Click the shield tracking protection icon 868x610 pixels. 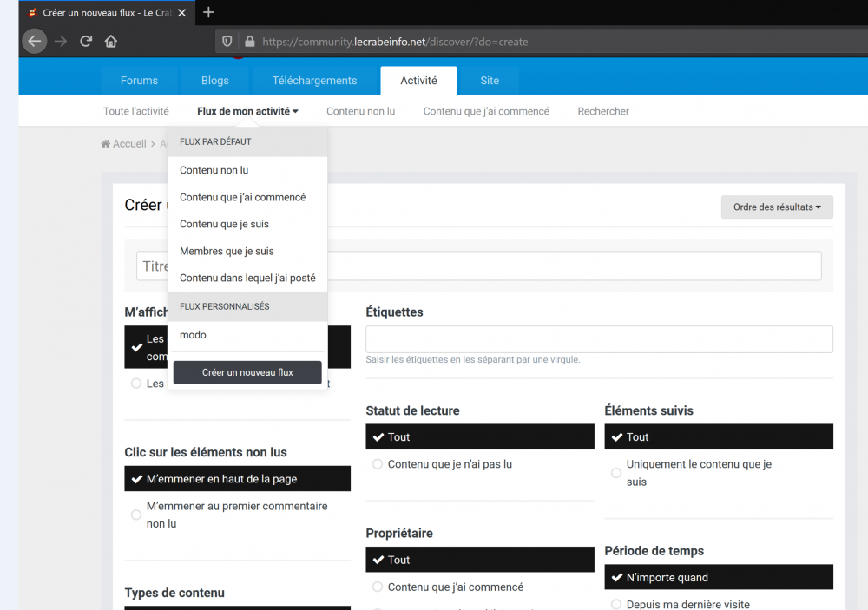(227, 42)
